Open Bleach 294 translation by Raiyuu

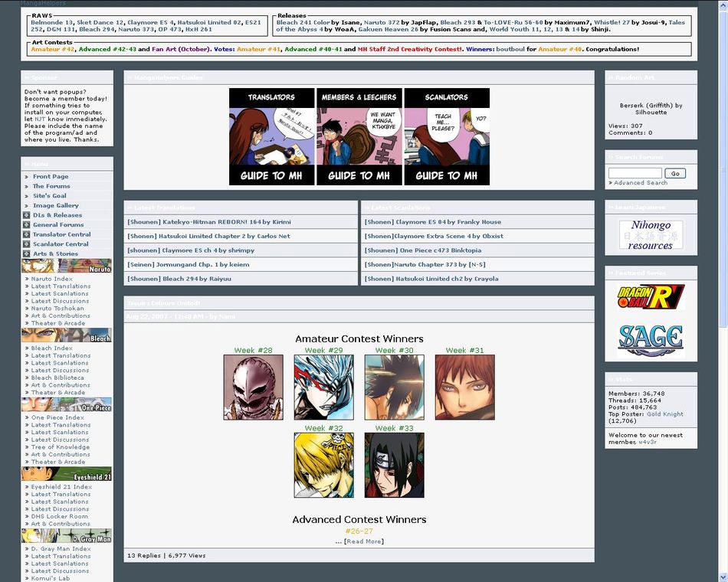(x=179, y=279)
